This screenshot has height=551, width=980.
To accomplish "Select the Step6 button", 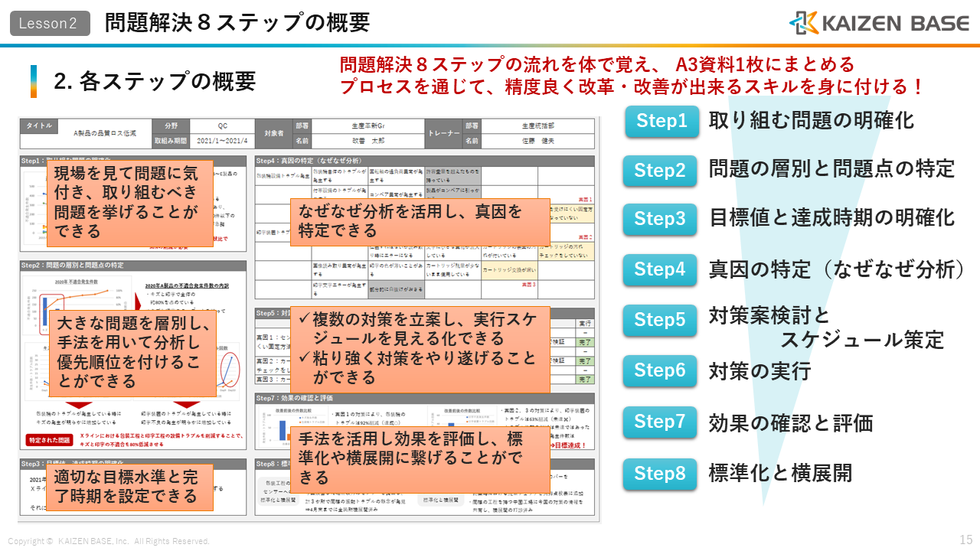I will pos(660,370).
